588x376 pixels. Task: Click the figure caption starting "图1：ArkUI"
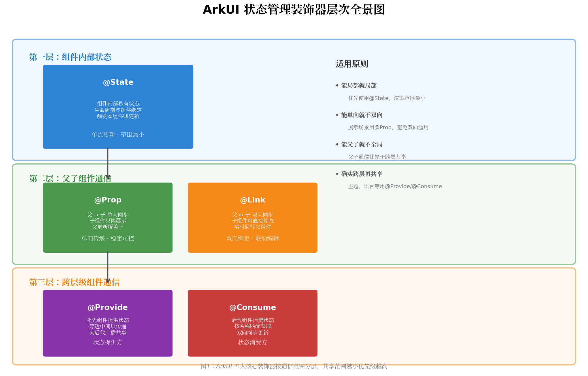pos(294,366)
